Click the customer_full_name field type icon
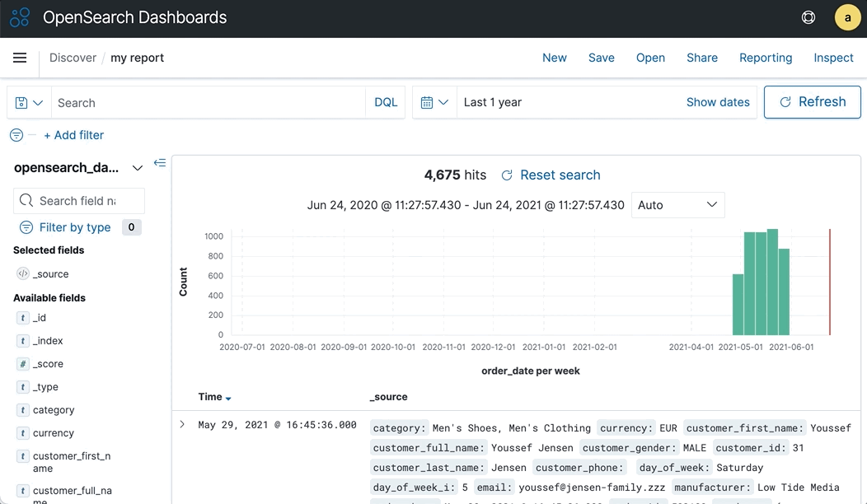867x504 pixels. click(23, 491)
